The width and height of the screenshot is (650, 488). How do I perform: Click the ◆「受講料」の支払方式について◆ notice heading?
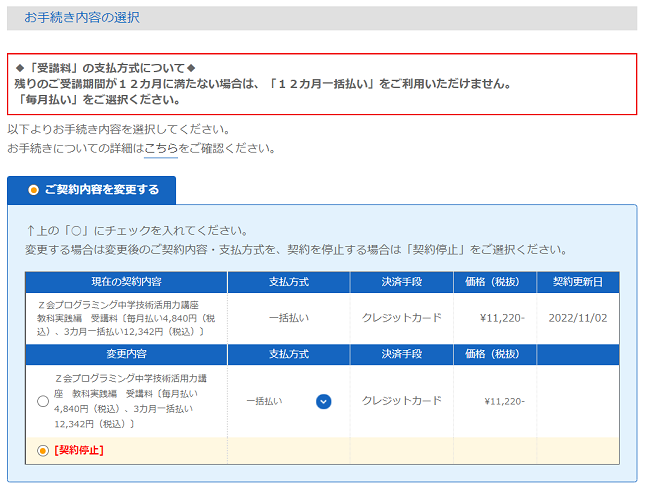pyautogui.click(x=105, y=68)
